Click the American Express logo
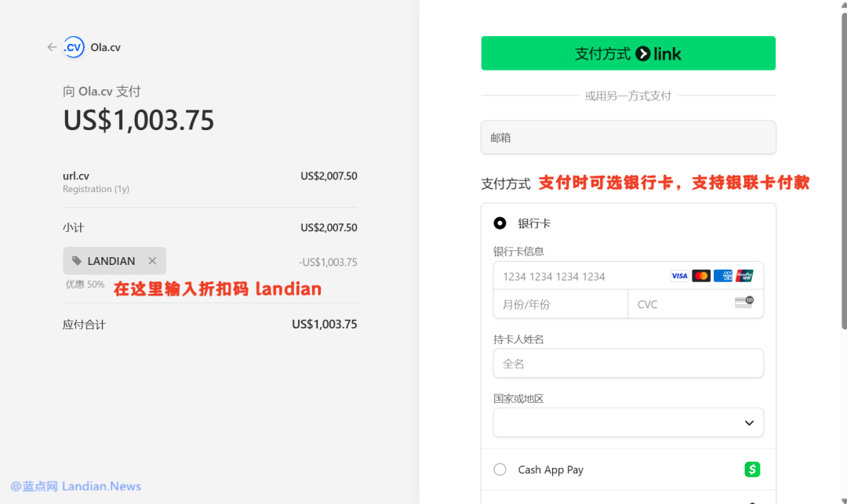 (x=723, y=276)
